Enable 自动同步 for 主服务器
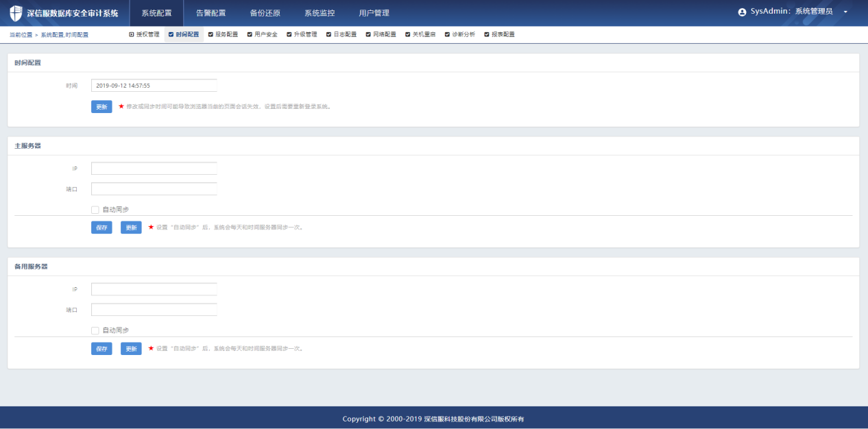 point(95,210)
